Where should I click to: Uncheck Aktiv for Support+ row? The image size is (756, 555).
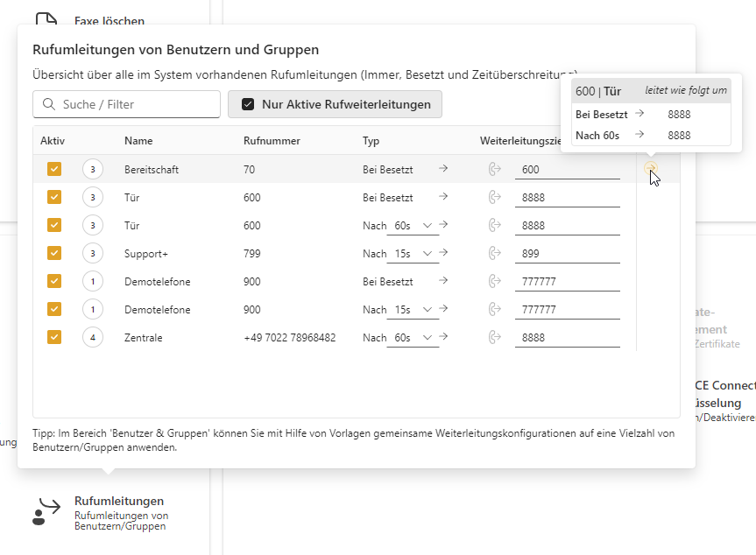click(54, 253)
